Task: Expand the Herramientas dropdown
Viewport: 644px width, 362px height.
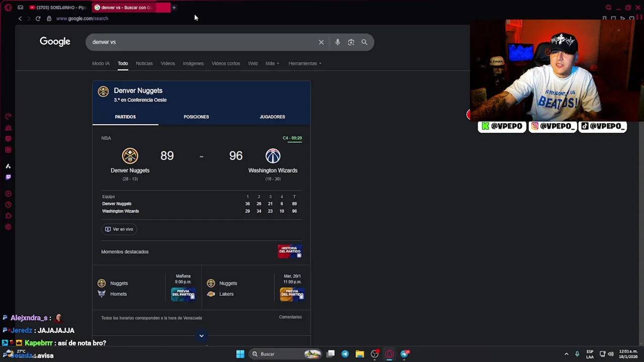Action: pyautogui.click(x=305, y=63)
